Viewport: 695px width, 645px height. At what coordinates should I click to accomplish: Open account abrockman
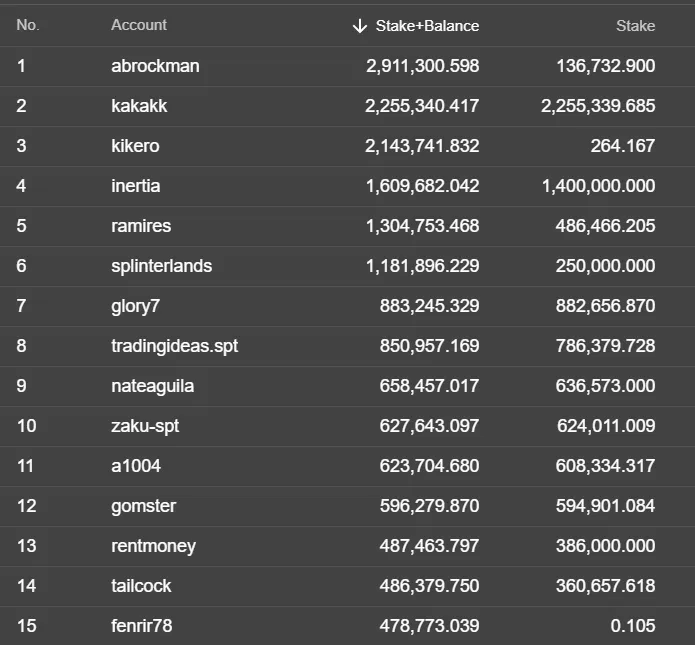coord(155,66)
